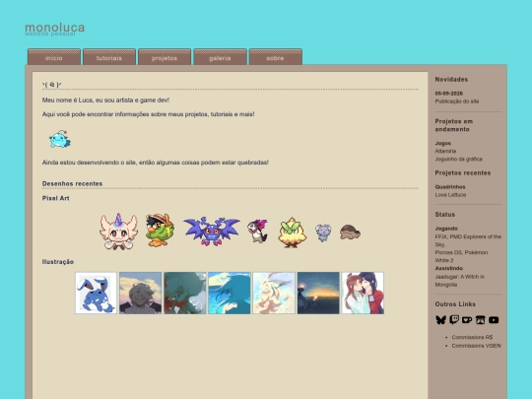
Task: Click the 'Assistindo' label
Action: [x=449, y=268]
